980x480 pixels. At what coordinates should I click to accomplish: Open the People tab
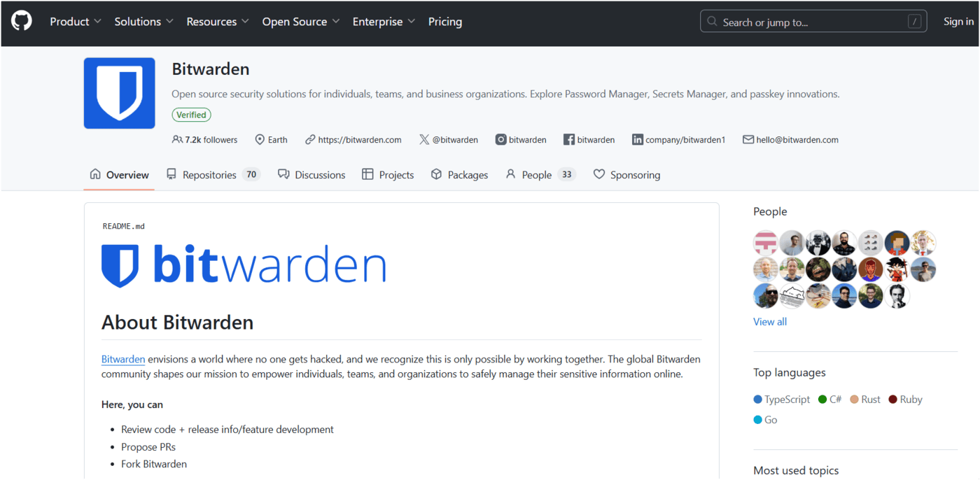(x=540, y=175)
